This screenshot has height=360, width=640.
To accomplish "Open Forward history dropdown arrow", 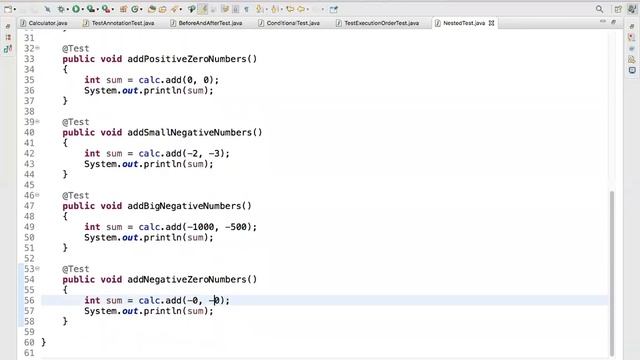I will (x=307, y=9).
